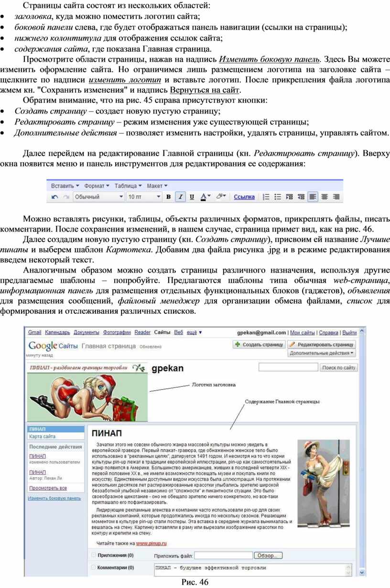Collapse the 'Приложения (0)' section
Screen dimensions: 390x588
(x=93, y=555)
